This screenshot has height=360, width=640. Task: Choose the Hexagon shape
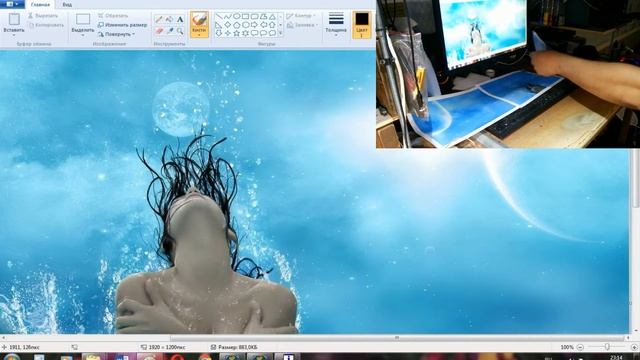pos(245,25)
